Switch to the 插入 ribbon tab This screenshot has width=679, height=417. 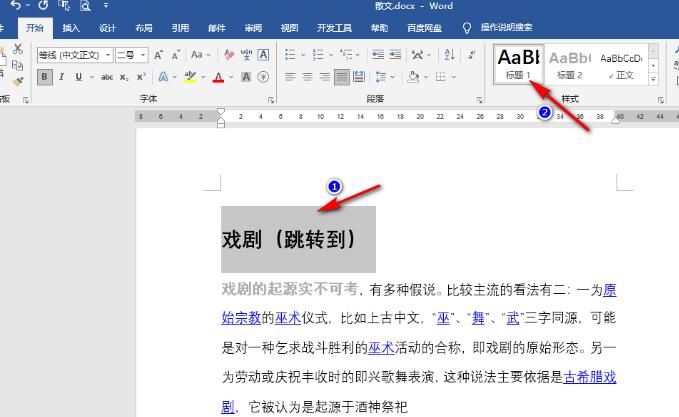tap(71, 28)
